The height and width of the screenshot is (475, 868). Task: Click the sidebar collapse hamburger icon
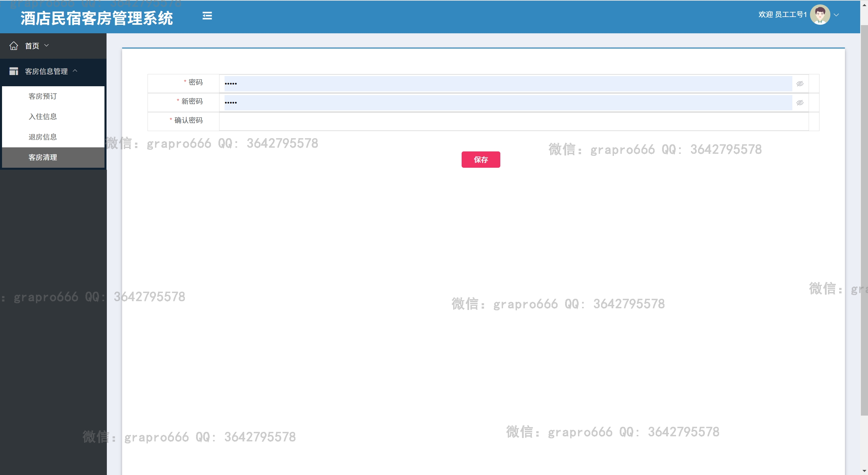pos(207,16)
